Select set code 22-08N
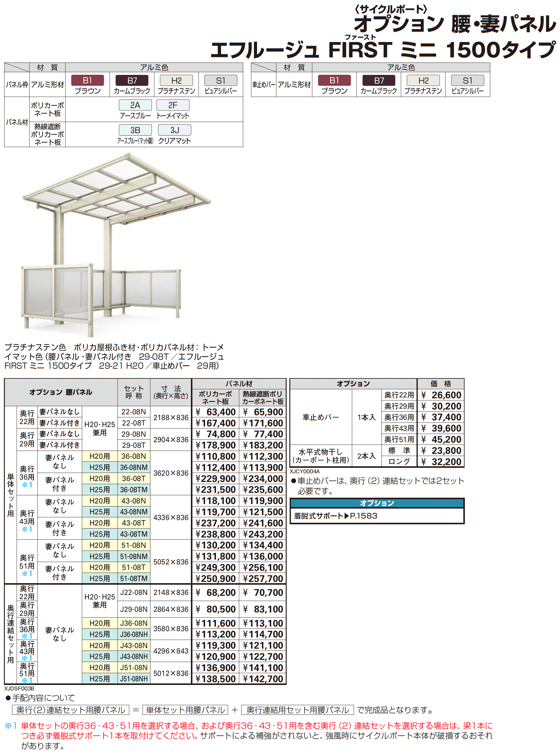The image size is (560, 755). 134,412
